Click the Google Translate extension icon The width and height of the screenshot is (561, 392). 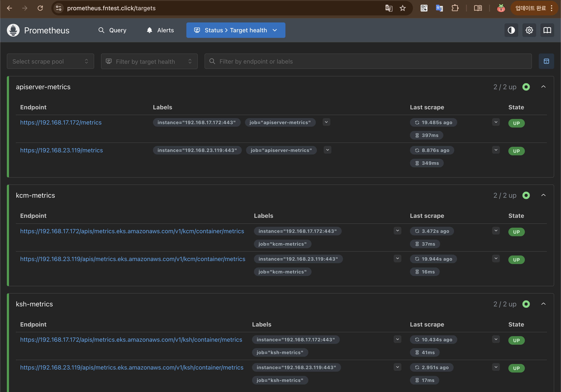(439, 8)
